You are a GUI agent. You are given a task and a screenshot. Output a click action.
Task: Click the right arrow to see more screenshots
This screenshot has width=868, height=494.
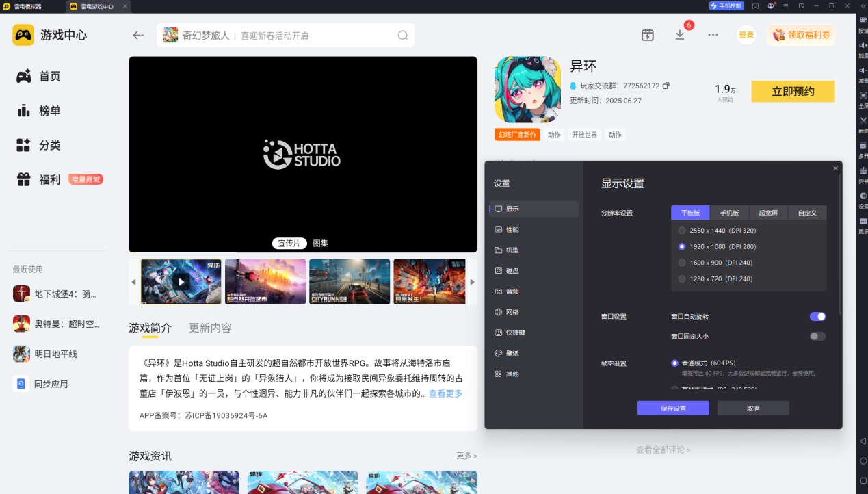(472, 281)
